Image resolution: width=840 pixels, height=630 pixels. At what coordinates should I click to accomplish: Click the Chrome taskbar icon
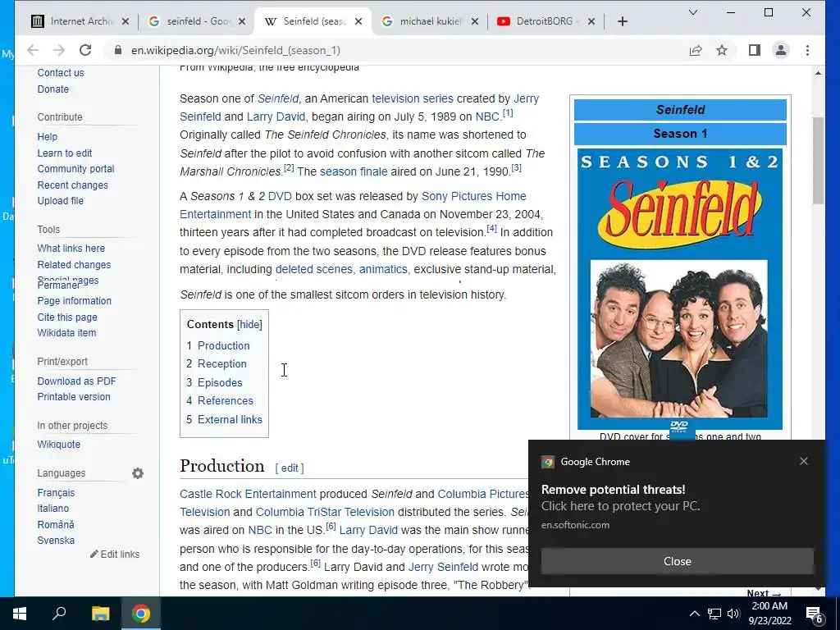(141, 614)
